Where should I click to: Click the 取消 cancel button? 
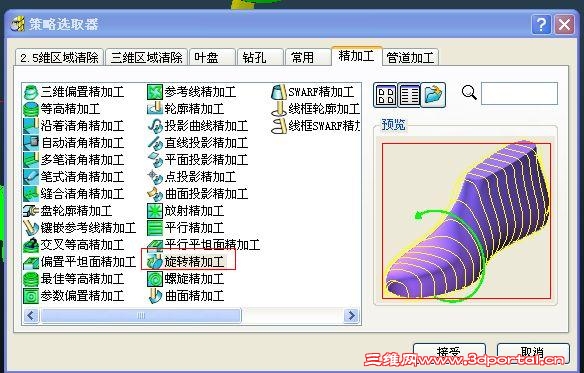533,353
